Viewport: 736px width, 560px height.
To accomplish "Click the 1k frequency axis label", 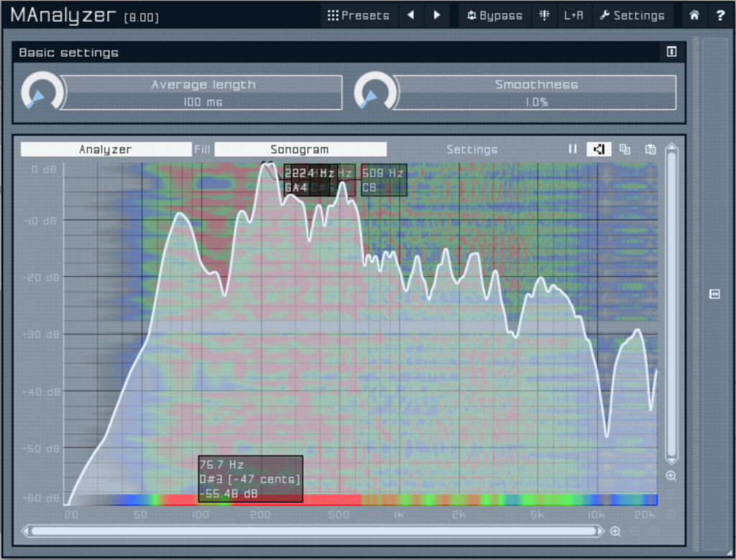I will click(398, 515).
